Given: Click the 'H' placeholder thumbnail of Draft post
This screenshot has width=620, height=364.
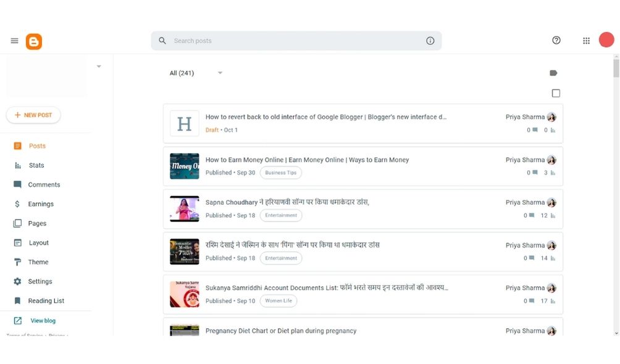Looking at the screenshot, I should tap(185, 124).
